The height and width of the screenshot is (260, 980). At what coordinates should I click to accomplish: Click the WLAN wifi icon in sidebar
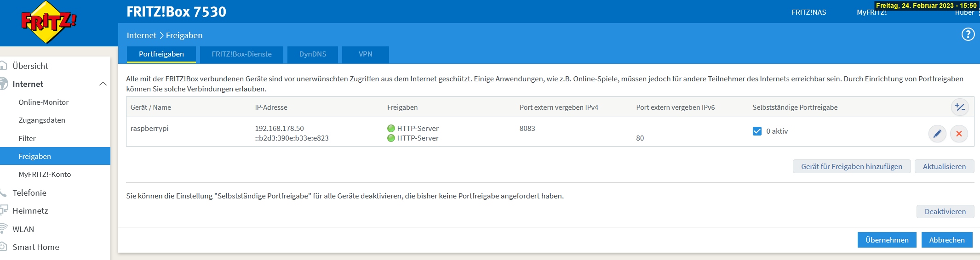tap(4, 229)
